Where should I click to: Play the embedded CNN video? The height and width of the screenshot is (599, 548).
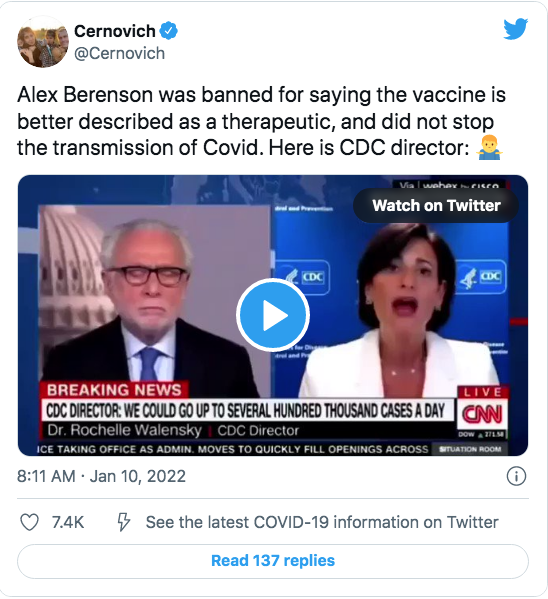tap(273, 315)
